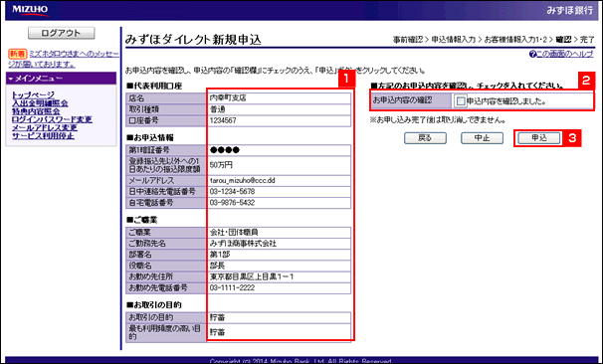Click the ■ご職業 section heading
Screen dimensions: 603x364
142,220
